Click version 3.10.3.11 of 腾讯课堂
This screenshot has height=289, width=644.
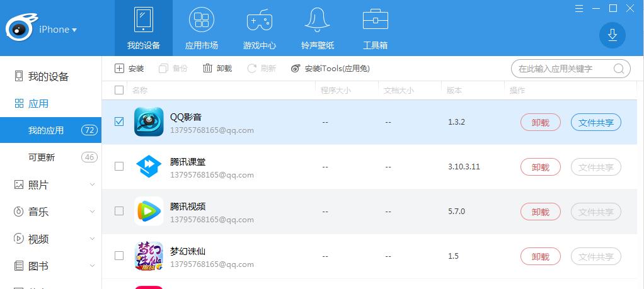[x=464, y=167]
